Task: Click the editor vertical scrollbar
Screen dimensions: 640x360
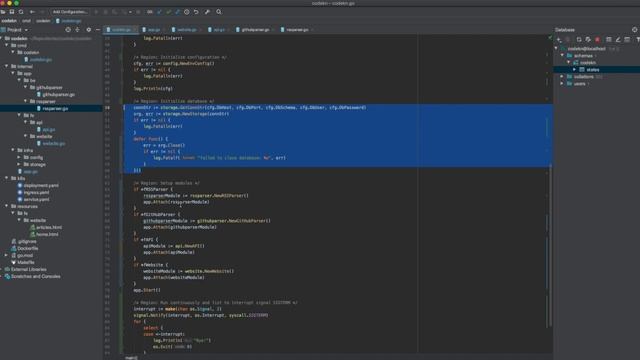Action: (550, 245)
